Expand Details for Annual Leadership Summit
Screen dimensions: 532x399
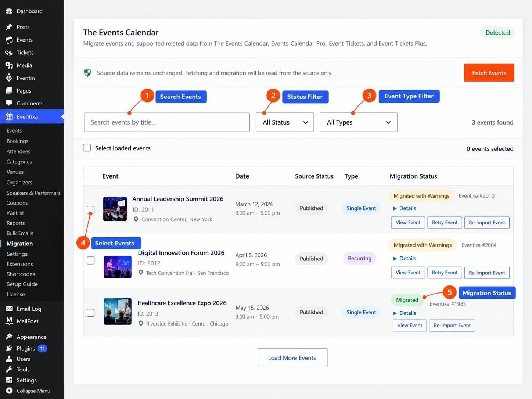(x=405, y=208)
